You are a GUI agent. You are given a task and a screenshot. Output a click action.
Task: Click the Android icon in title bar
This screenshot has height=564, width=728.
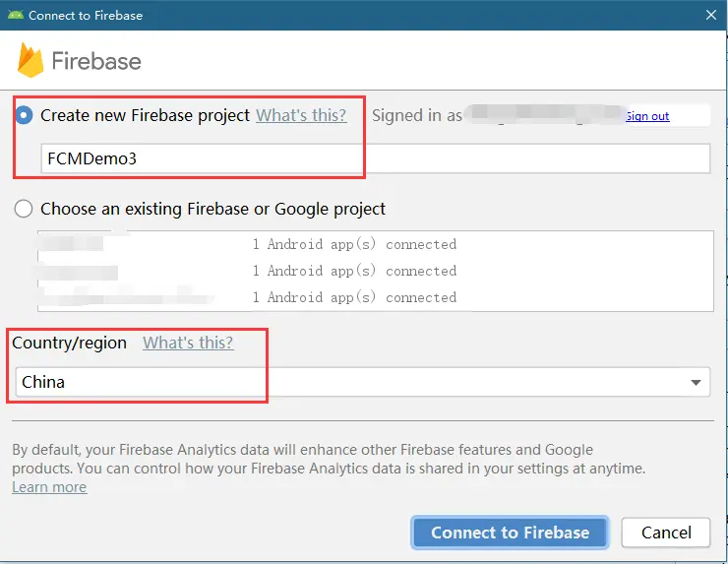click(15, 15)
